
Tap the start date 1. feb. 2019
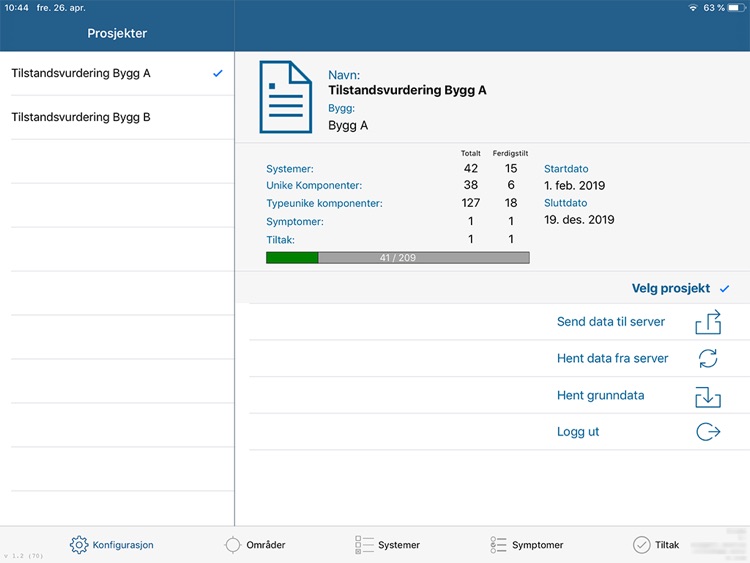[574, 186]
